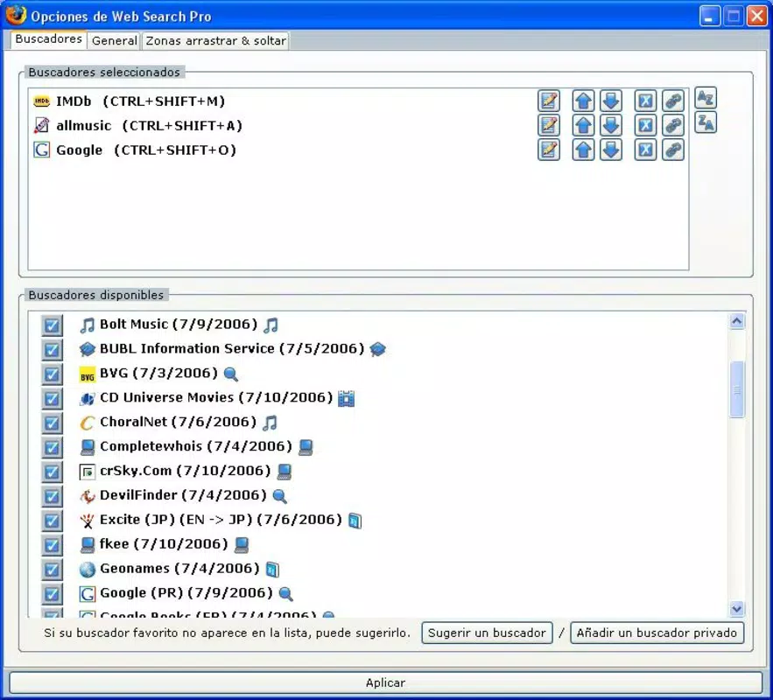The image size is (773, 700).
Task: Open the Zonas arrastrar & soltar tab
Action: click(215, 41)
